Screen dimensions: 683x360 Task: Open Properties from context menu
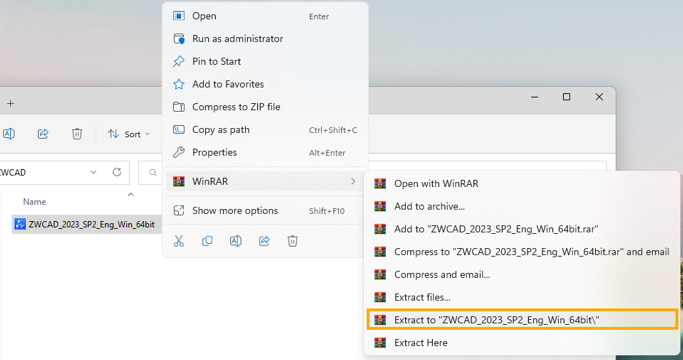coord(265,152)
